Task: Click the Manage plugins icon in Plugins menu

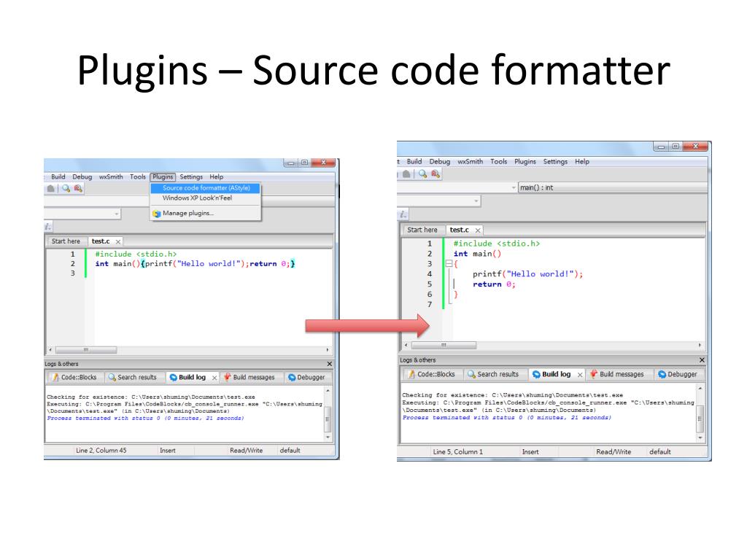Action: (156, 214)
